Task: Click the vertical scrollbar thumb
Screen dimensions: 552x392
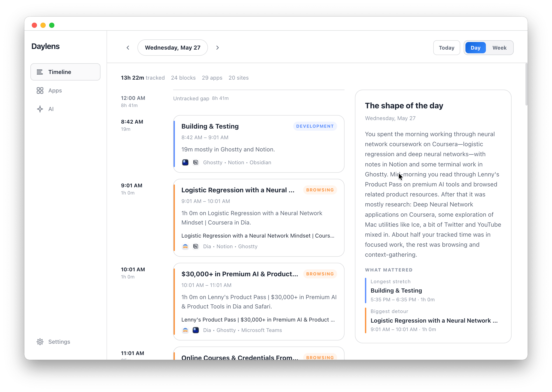Action: point(526,84)
